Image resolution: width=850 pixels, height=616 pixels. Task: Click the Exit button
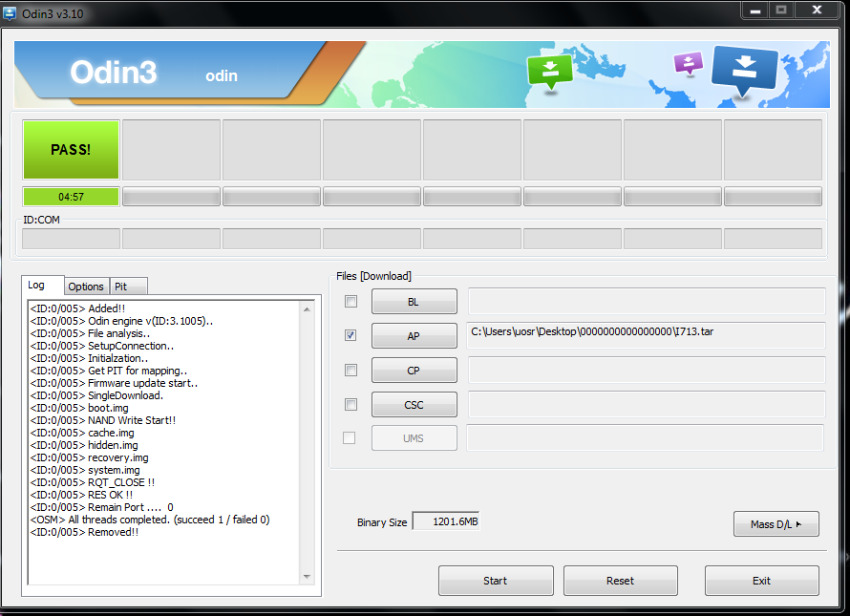coord(761,581)
